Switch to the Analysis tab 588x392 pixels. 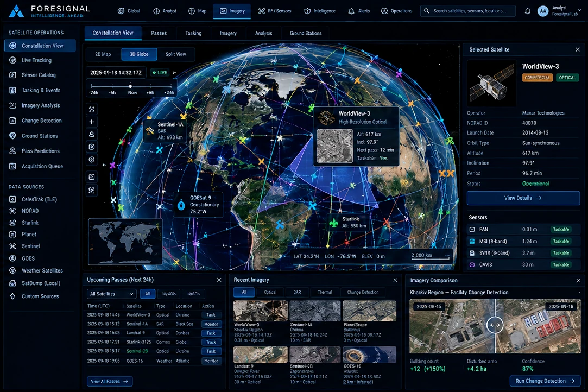(x=264, y=33)
